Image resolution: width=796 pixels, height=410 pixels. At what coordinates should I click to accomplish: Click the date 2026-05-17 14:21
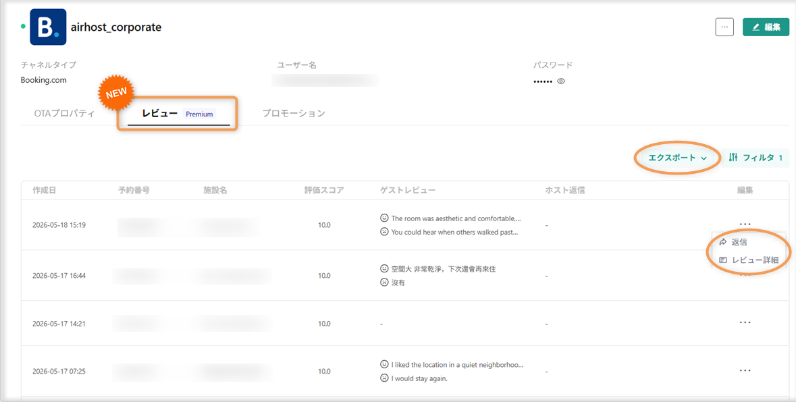click(59, 323)
